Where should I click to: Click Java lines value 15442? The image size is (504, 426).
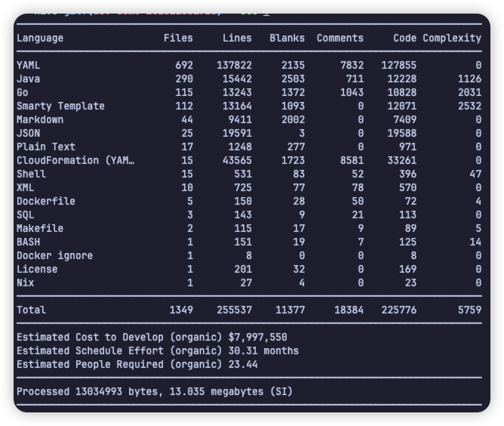click(237, 79)
